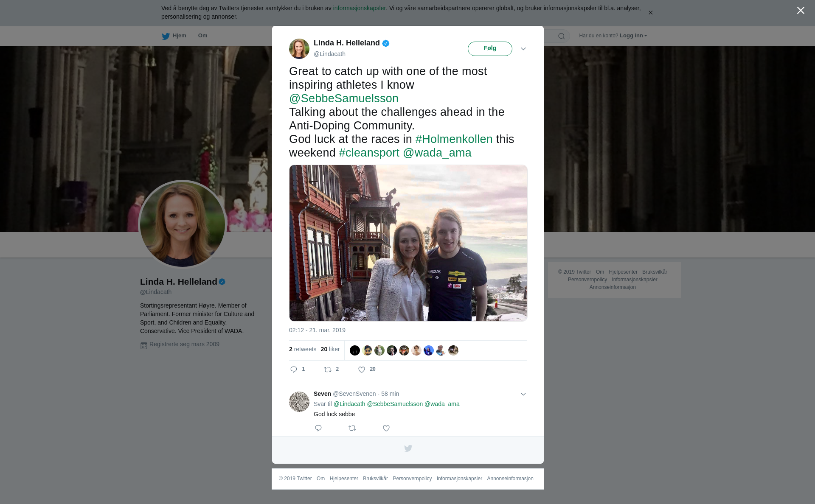Click the Twitter bird Hjem icon
815x504 pixels.
click(166, 36)
